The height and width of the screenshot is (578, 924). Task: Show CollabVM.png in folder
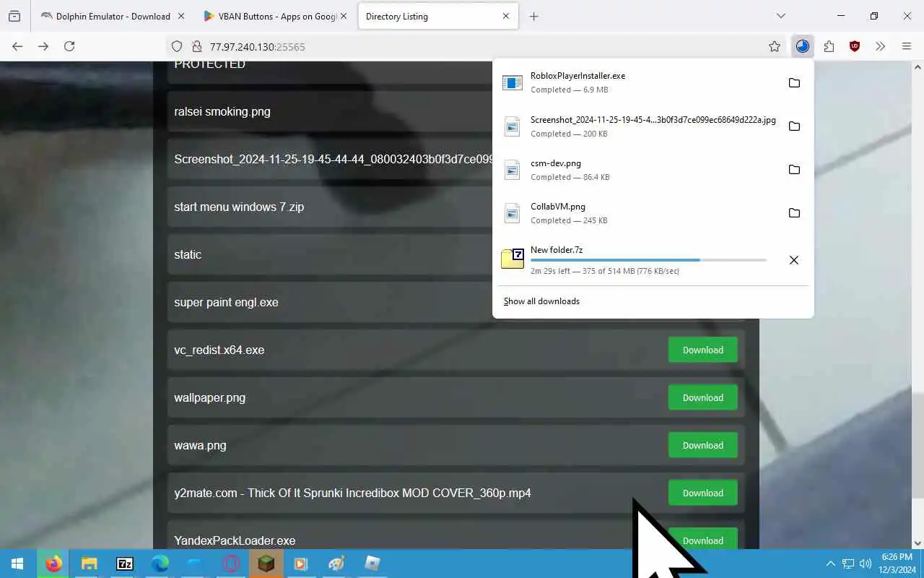794,212
